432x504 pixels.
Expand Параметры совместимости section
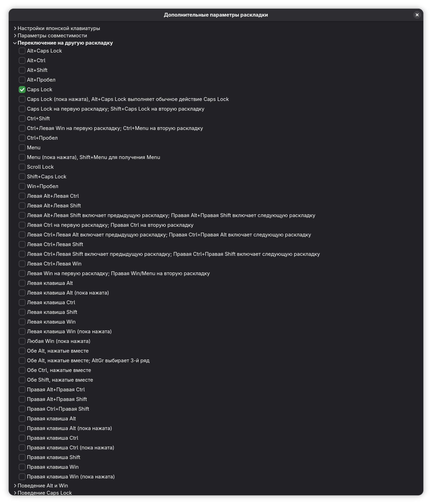tap(15, 36)
